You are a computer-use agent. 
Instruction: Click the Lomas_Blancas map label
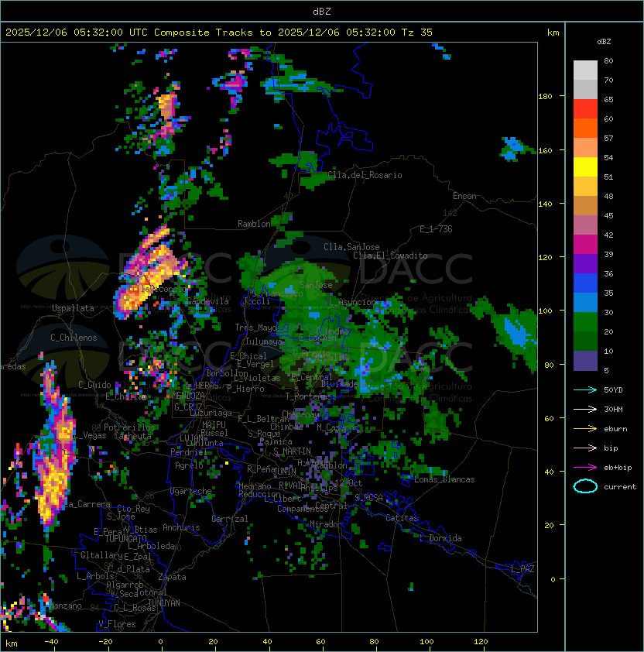coord(444,479)
